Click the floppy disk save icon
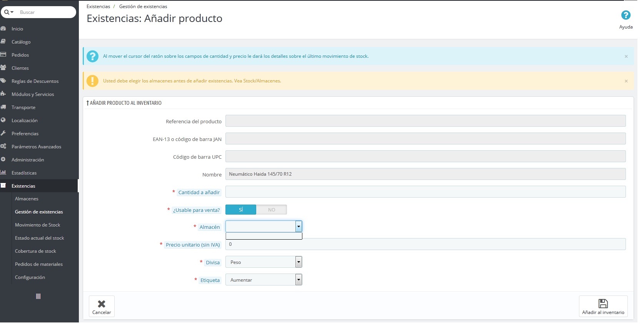644x324 pixels. [603, 304]
